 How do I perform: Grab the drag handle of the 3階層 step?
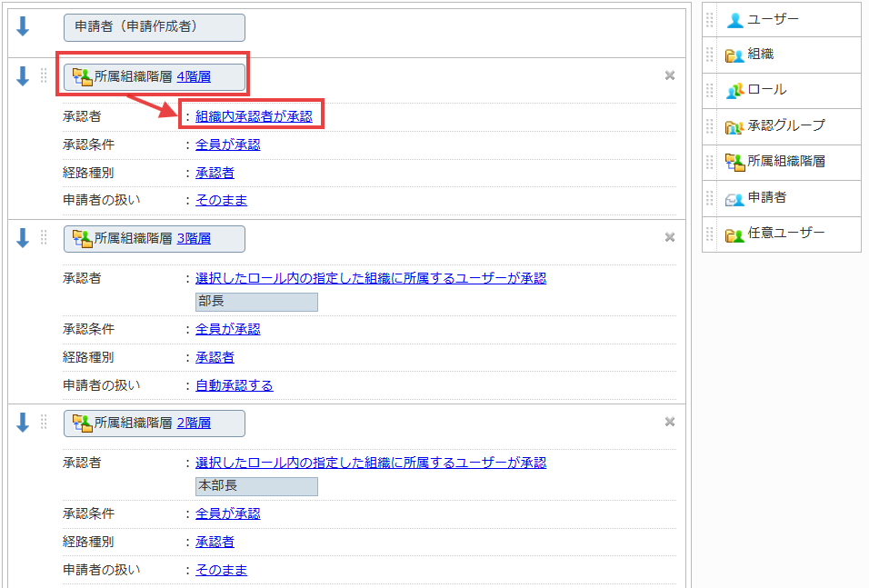click(44, 237)
